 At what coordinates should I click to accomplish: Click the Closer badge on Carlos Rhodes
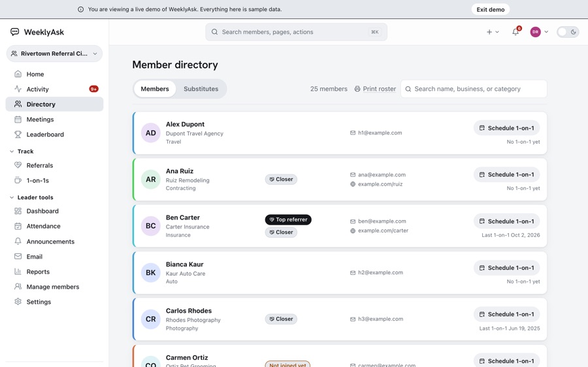tap(281, 319)
